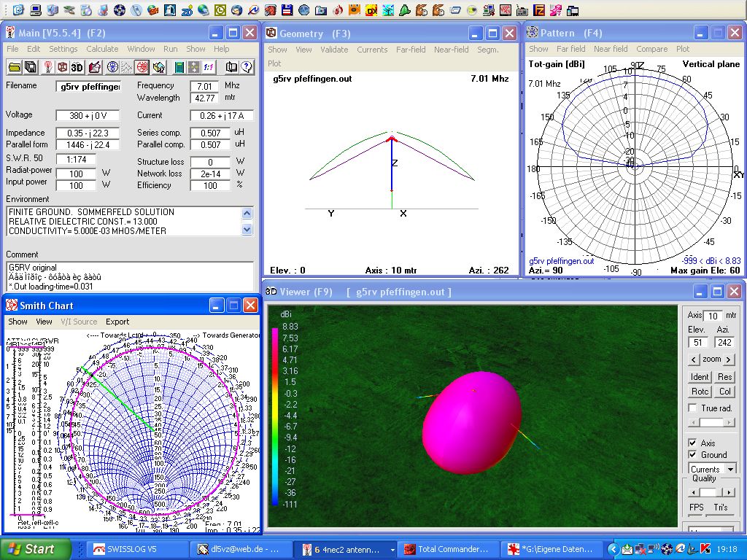Open the Validate menu in Geometry window

(x=334, y=49)
